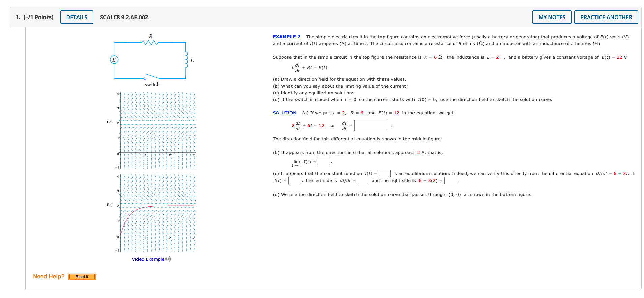Click the '(a) Draw a direction field' line

(339, 79)
